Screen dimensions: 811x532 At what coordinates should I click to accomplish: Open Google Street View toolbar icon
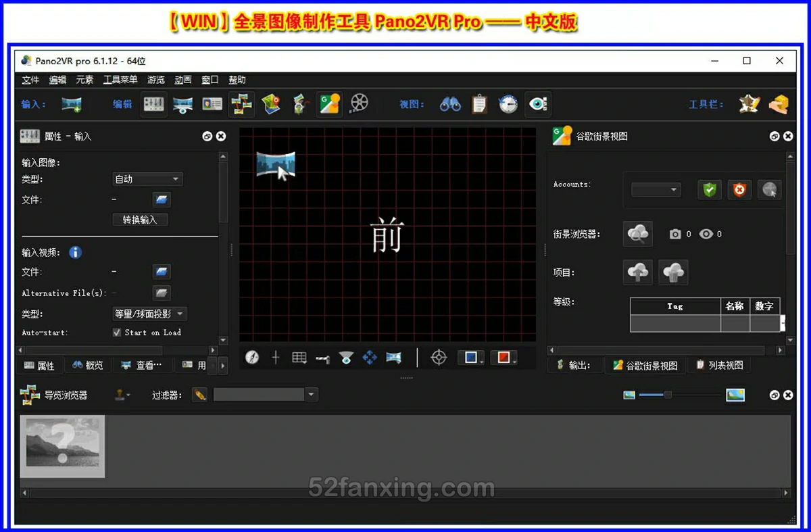tap(330, 104)
